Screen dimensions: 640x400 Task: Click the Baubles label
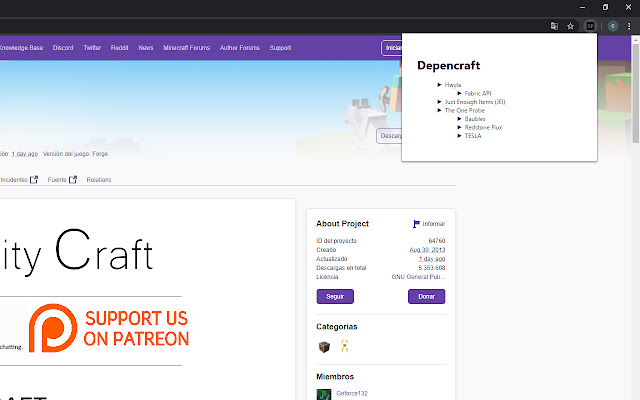click(475, 119)
